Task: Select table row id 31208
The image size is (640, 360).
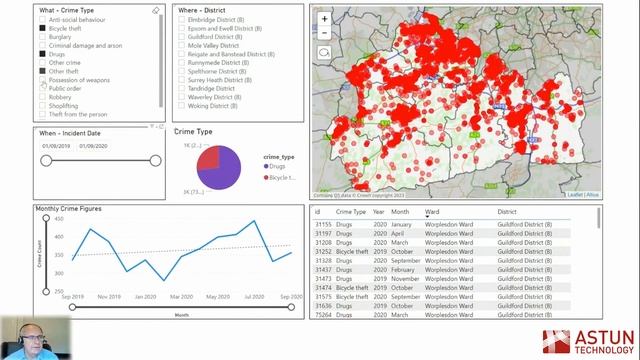Action: coord(442,242)
